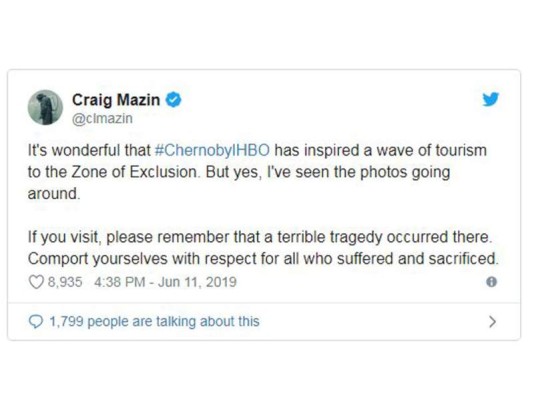This screenshot has width=534, height=400.
Task: Click the 1,799 replies number
Action: click(66, 321)
